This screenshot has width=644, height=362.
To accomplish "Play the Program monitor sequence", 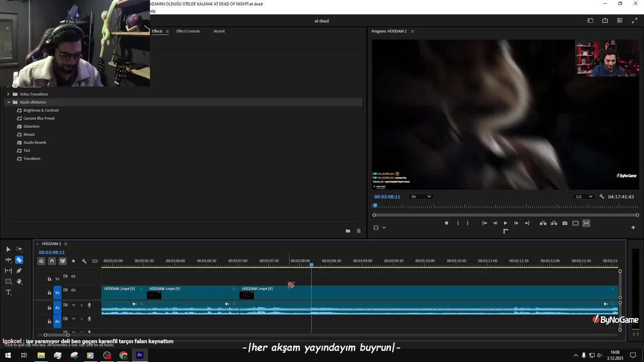I will pos(506,223).
